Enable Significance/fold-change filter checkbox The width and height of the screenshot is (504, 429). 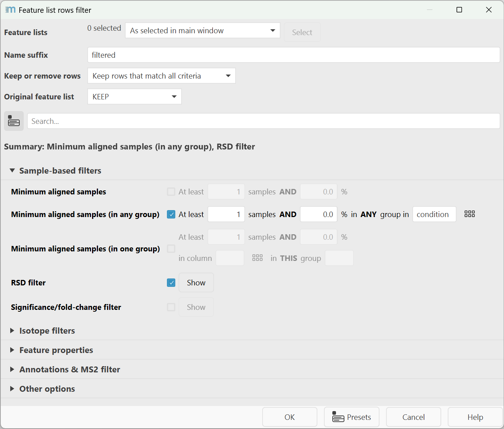coord(171,307)
